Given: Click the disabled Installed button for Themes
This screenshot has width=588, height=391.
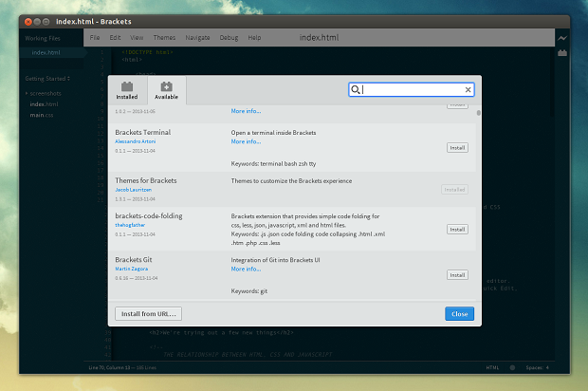Looking at the screenshot, I should tap(454, 190).
